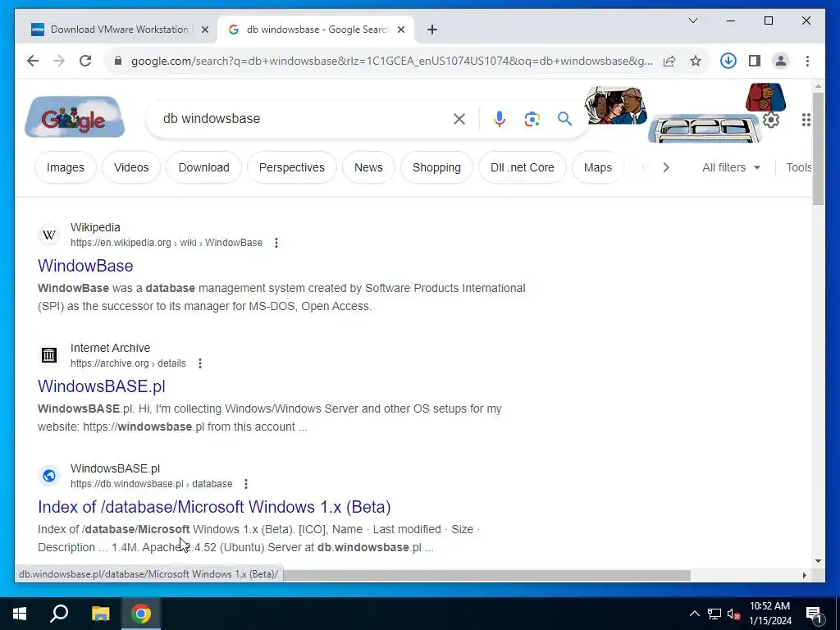Open Chrome downloads icon
This screenshot has height=630, width=840.
728,61
